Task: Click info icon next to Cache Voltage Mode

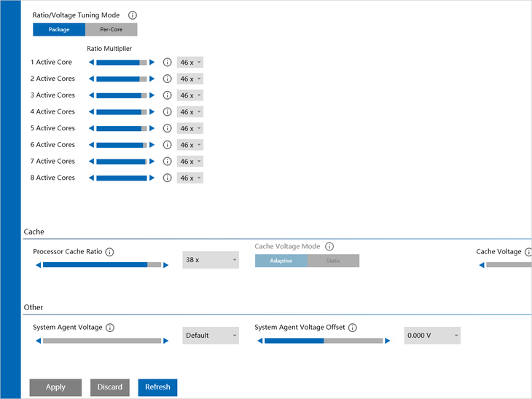Action: coord(329,247)
